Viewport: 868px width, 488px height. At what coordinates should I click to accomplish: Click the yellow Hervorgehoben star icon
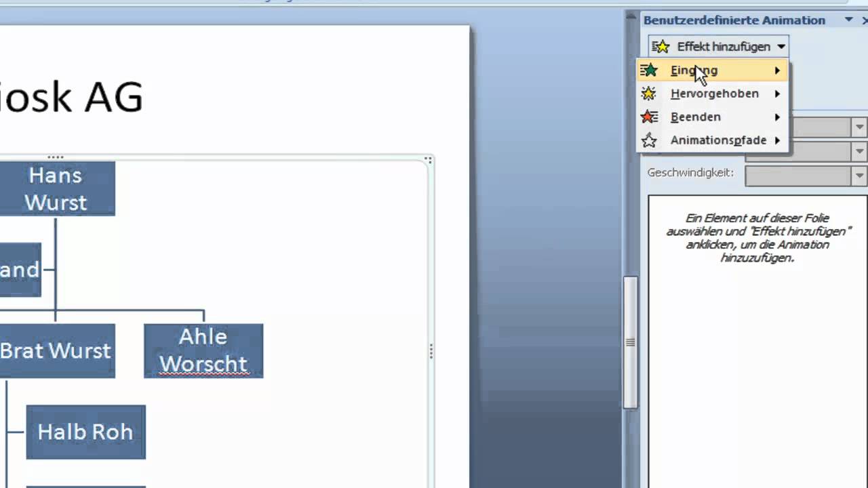[x=649, y=94]
